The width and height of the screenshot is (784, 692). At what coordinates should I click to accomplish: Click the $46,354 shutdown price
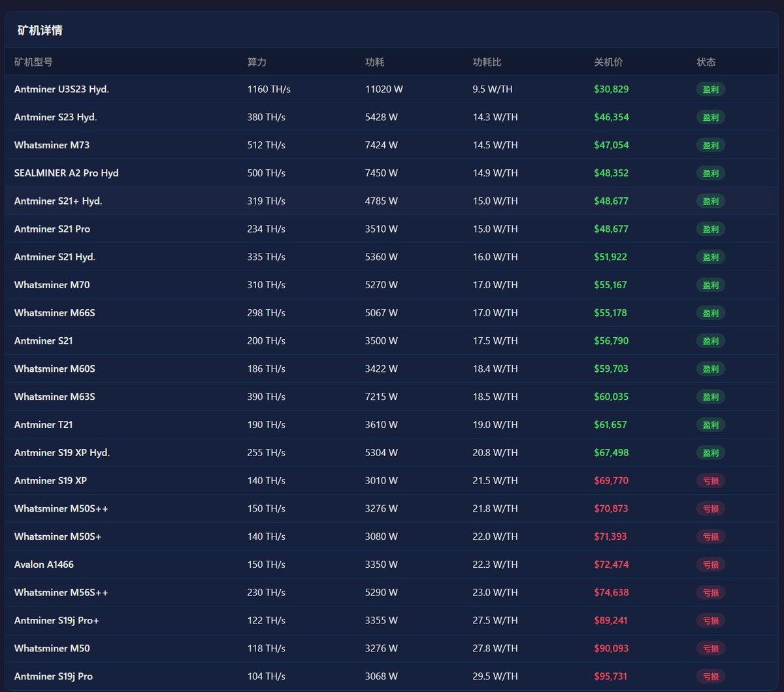pos(612,117)
